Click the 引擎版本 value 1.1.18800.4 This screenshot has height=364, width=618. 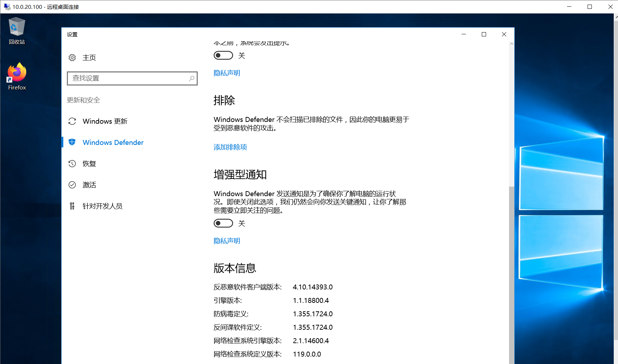point(311,301)
